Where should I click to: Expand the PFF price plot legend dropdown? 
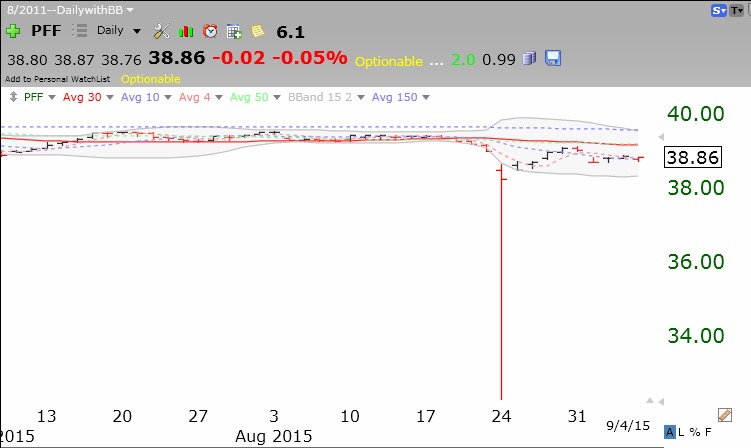point(52,97)
